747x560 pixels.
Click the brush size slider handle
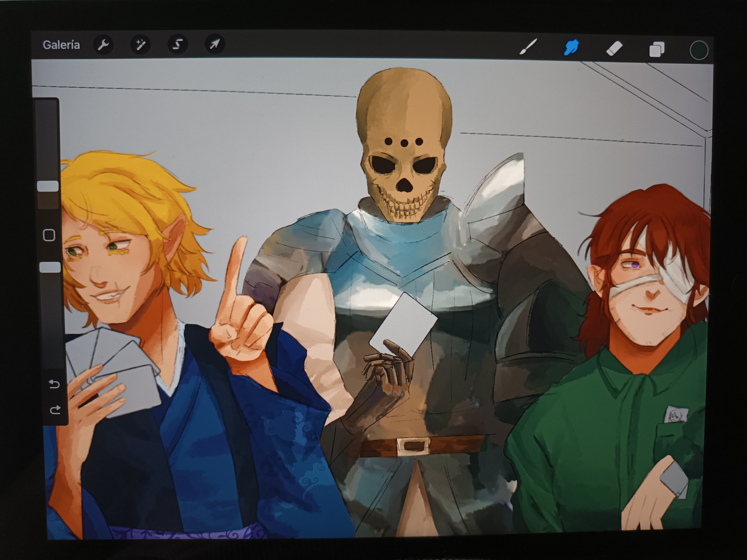click(48, 186)
